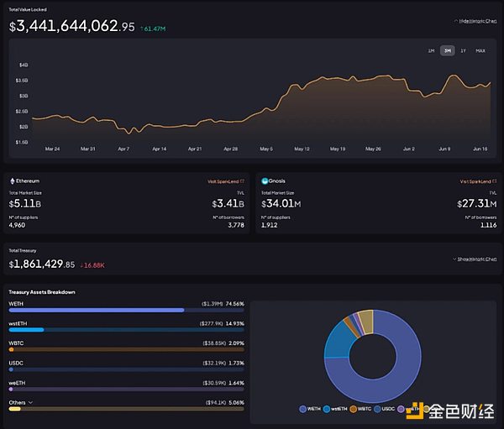504x429 pixels.
Task: Switch chart range to 1Y
Action: tap(463, 51)
